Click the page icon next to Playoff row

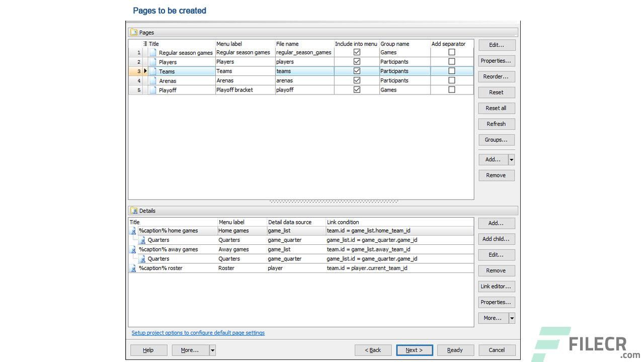click(152, 89)
